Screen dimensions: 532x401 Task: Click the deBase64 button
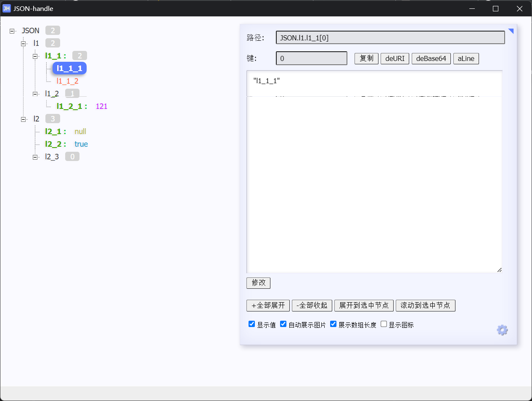pyautogui.click(x=431, y=58)
